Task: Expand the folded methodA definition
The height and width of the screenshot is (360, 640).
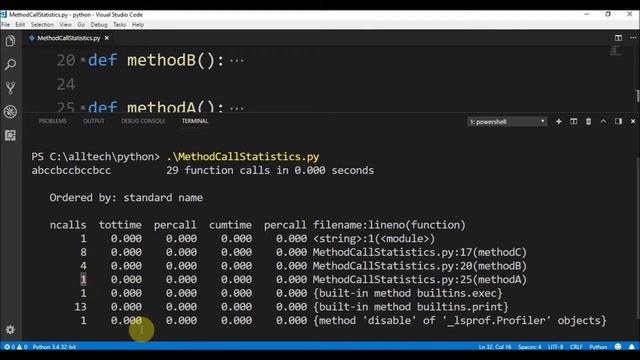Action: (x=83, y=108)
